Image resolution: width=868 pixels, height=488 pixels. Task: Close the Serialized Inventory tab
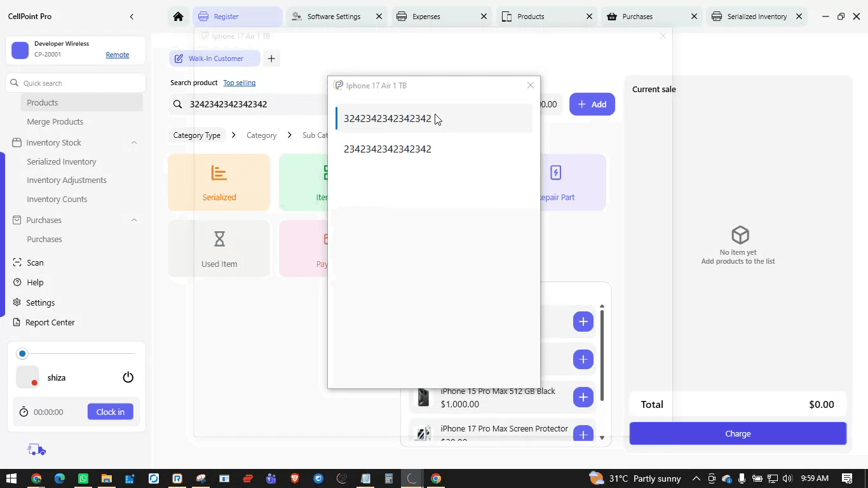point(799,17)
